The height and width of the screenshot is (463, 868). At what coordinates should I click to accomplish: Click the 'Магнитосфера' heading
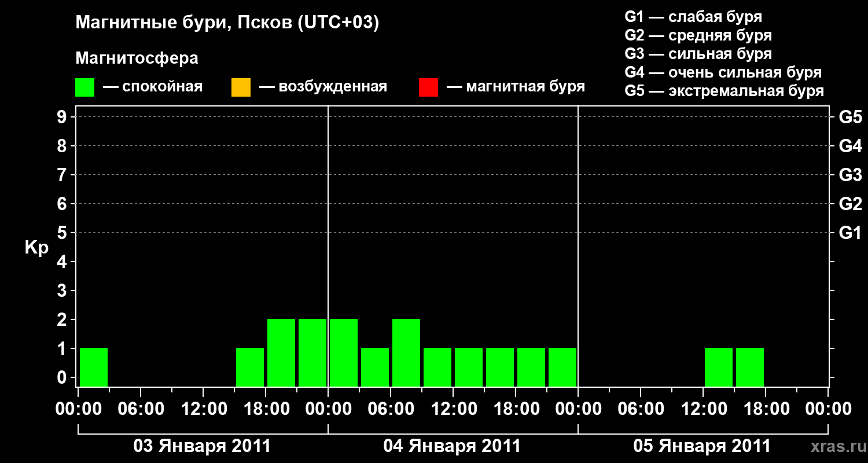click(x=137, y=59)
